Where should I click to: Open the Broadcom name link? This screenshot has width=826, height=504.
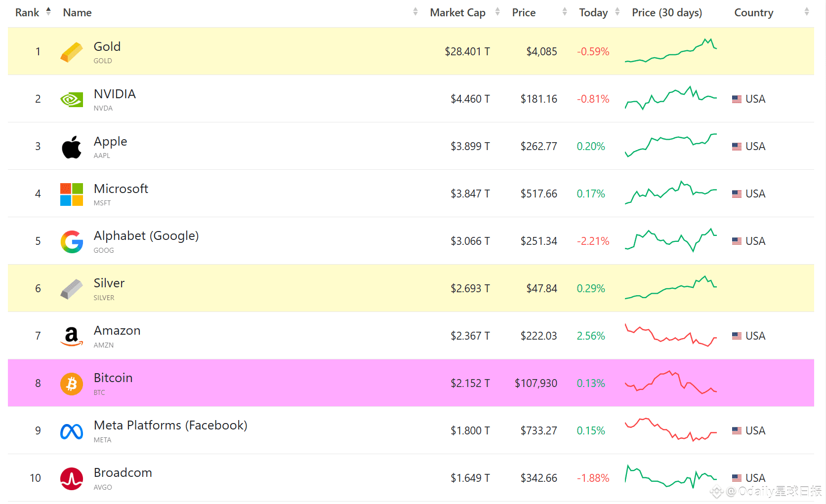pos(123,473)
